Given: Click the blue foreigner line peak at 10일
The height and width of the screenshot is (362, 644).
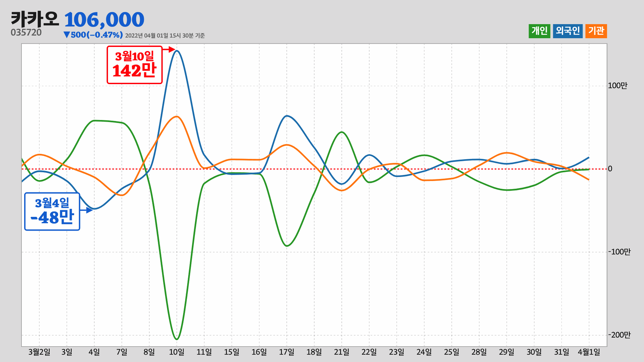Looking at the screenshot, I should point(177,51).
